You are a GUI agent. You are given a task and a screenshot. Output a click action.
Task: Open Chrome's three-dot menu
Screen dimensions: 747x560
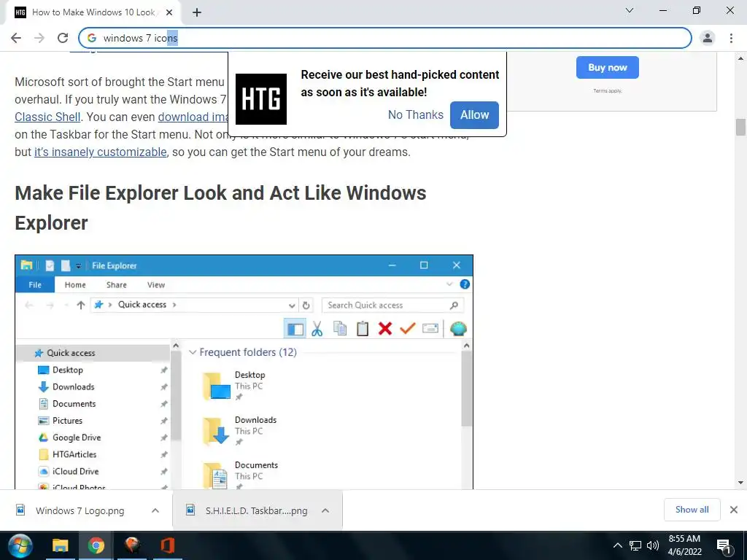(x=731, y=38)
